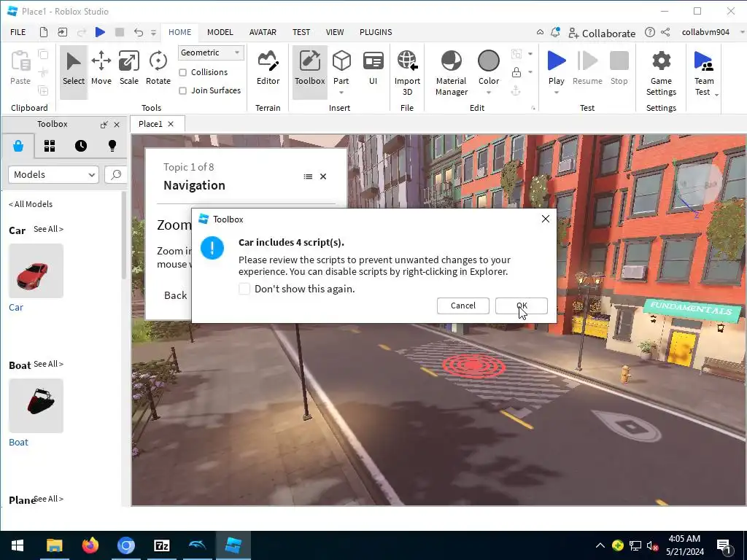Open Toolbox Marketplace tab
Viewport: 747px width, 560px height.
(x=18, y=146)
